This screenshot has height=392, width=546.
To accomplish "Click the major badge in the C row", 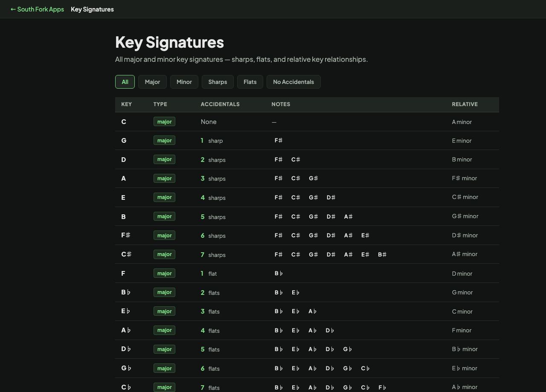I will coord(164,121).
